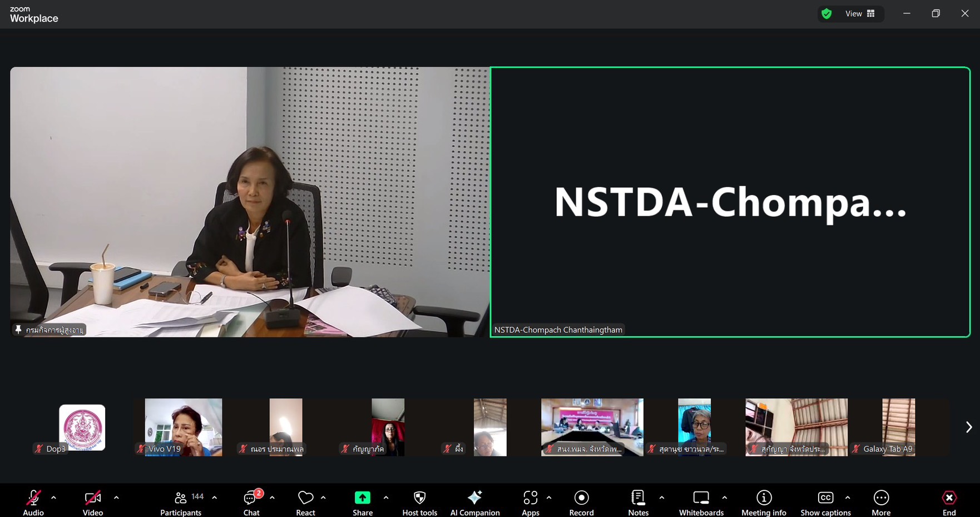Click the green Share screen icon
980x517 pixels.
363,498
